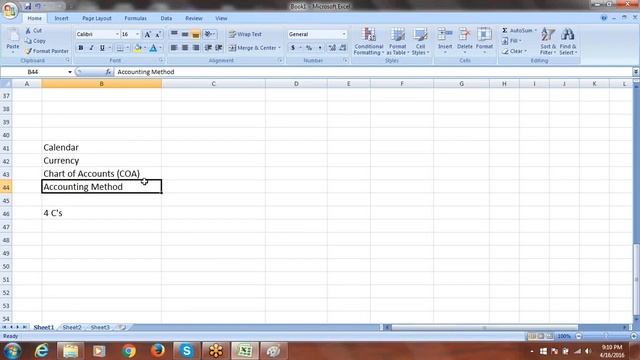Open the font size dropdown
This screenshot has width=640, height=360.
tap(137, 34)
